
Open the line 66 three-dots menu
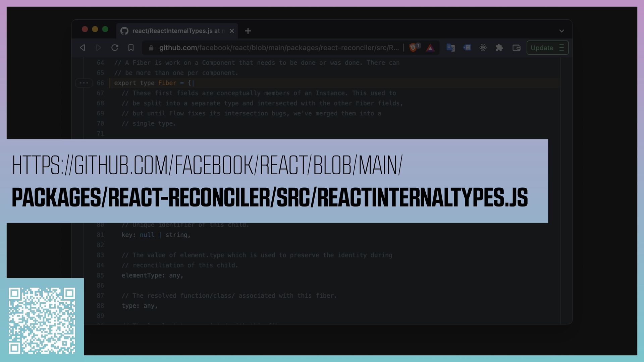tap(84, 83)
